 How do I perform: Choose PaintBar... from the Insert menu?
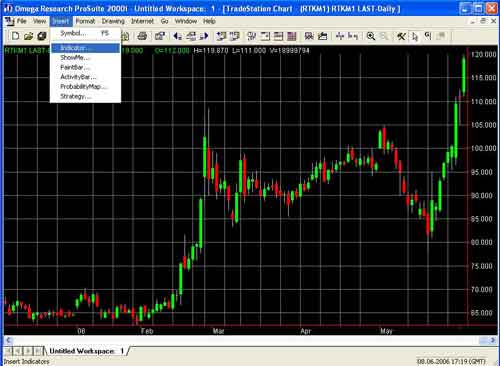(x=85, y=67)
